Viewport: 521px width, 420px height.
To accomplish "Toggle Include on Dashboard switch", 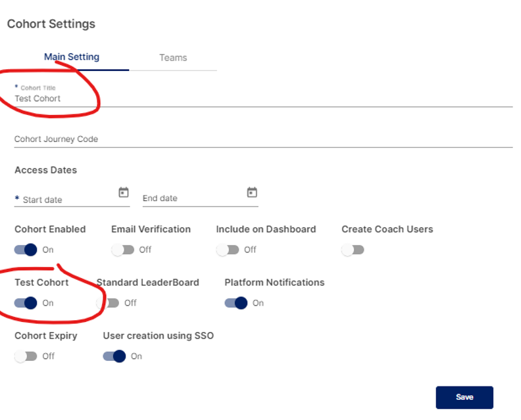I will [x=228, y=250].
